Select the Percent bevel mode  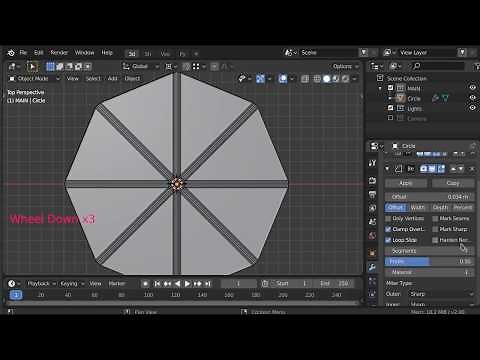(x=463, y=207)
